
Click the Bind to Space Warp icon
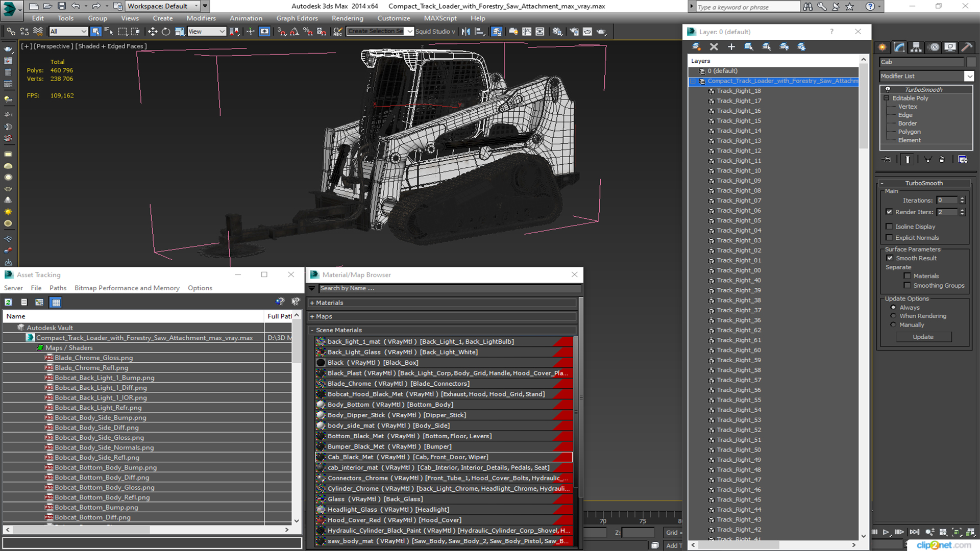pyautogui.click(x=37, y=32)
